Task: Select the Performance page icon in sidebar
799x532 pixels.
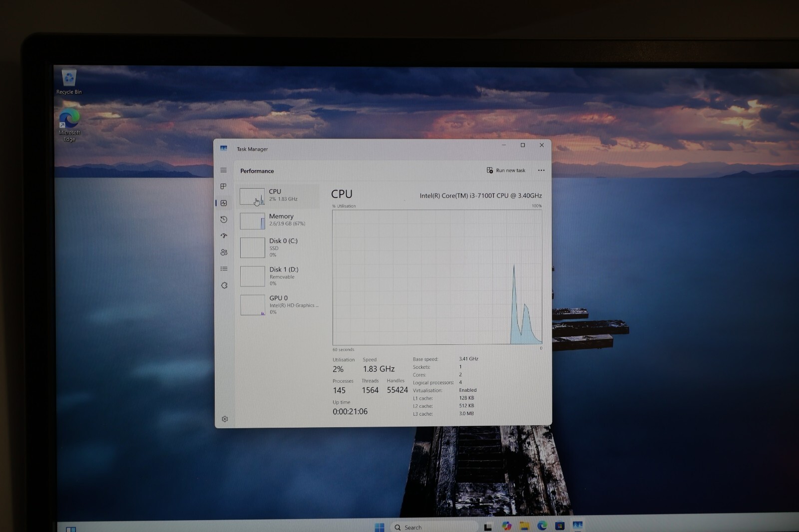Action: click(224, 203)
